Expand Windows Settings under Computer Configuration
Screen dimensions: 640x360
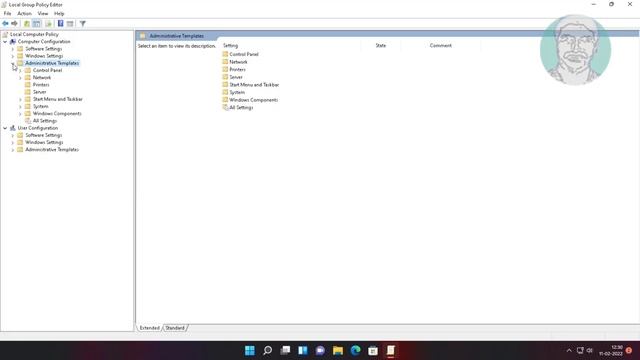[x=13, y=56]
